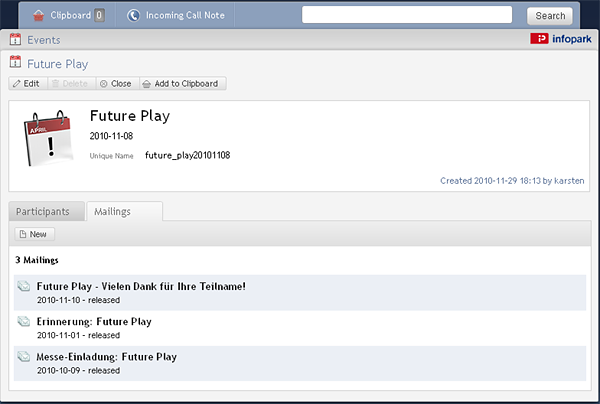The height and width of the screenshot is (404, 600).
Task: Open the Clipboard basket icon
Action: point(38,15)
